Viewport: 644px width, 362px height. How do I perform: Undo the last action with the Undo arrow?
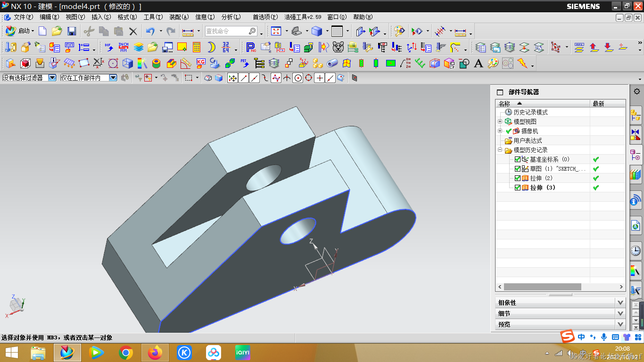(150, 31)
